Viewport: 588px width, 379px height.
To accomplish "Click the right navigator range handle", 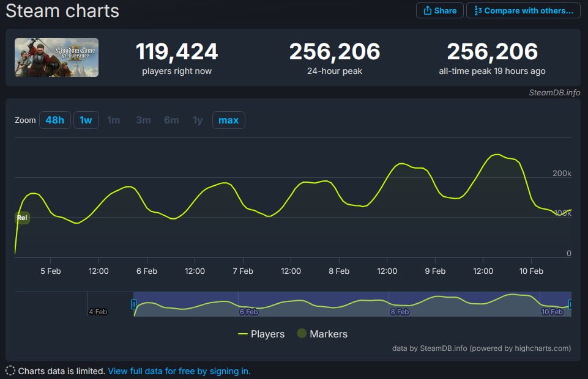I will coord(570,304).
